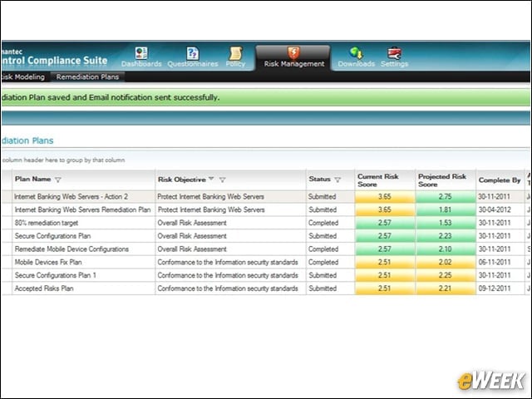The image size is (532, 399).
Task: Click projected risk score 2.25 cell
Action: tap(446, 275)
